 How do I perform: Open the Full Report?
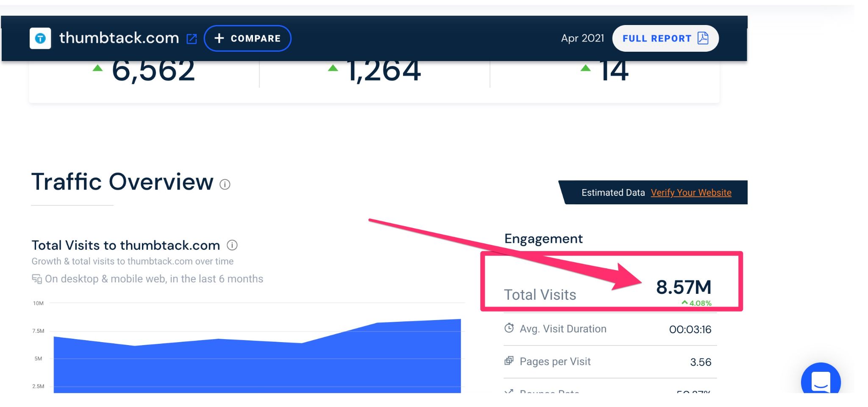click(x=657, y=39)
